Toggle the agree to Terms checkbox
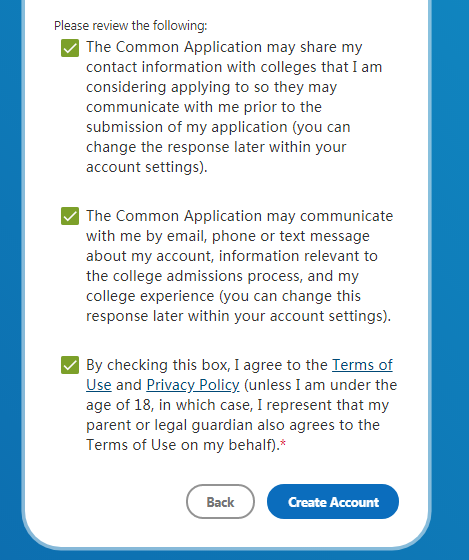 click(x=70, y=365)
